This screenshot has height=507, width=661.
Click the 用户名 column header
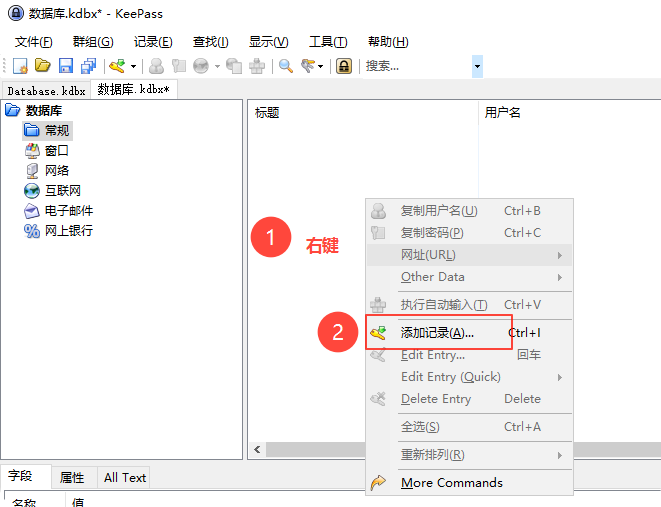tap(570, 113)
